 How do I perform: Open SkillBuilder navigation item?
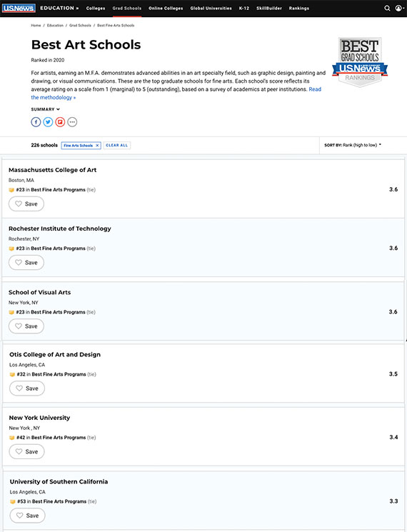269,8
